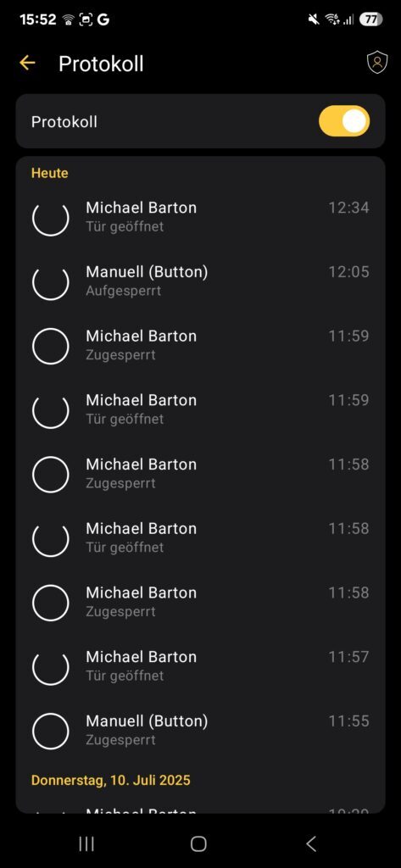Disable the Protokoll toggle switch

344,121
